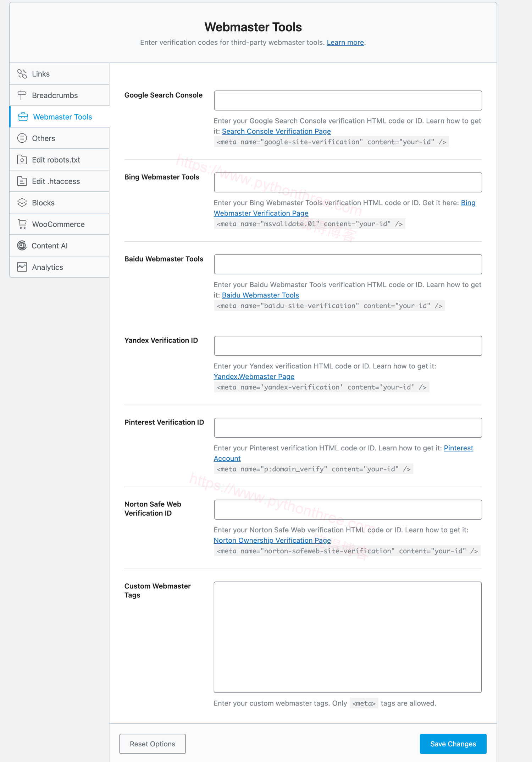This screenshot has width=532, height=762.
Task: Open Norton Ownership Verification Page link
Action: click(x=272, y=540)
